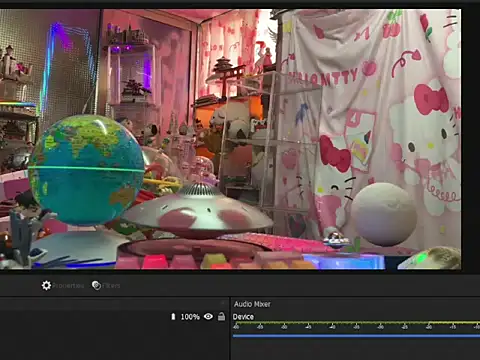
Task: Click the webcam preview canvas
Action: [x=231, y=139]
